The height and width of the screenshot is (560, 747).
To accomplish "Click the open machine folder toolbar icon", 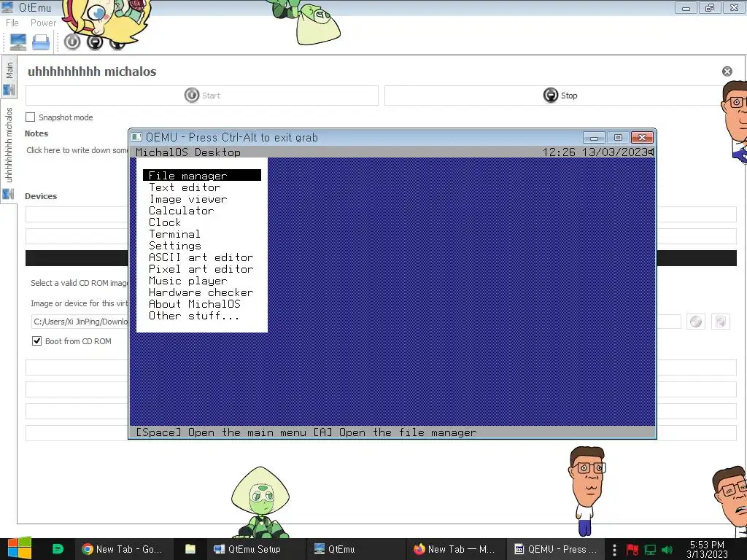I will click(41, 42).
